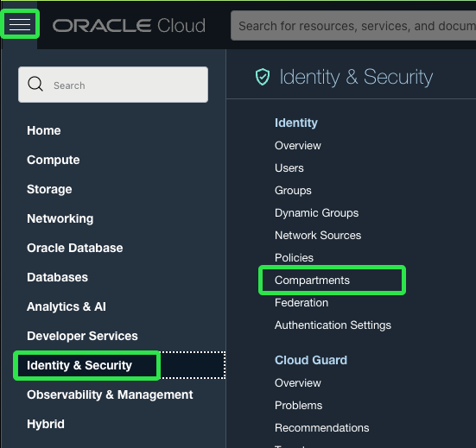Viewport: 476px width, 448px height.
Task: Open the Analytics & AI category
Action: pos(67,306)
